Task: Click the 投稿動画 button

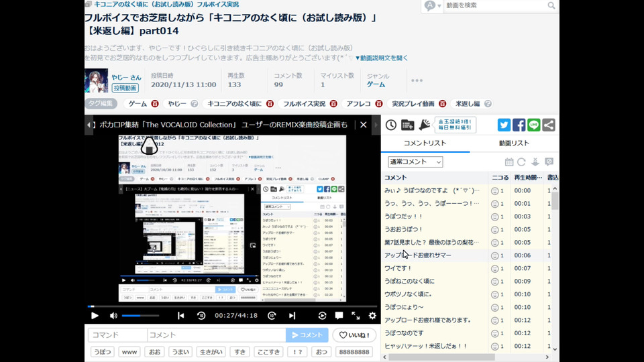Action: pyautogui.click(x=125, y=88)
